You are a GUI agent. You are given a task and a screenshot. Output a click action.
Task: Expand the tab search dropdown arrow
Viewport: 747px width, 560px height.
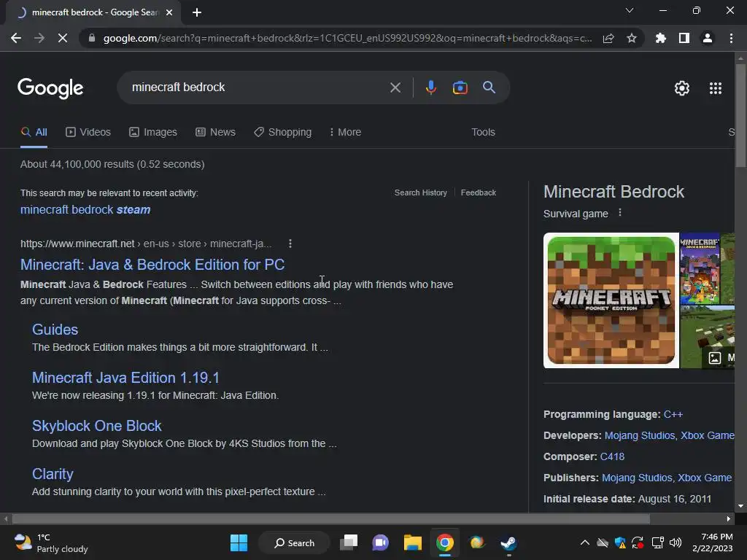630,10
